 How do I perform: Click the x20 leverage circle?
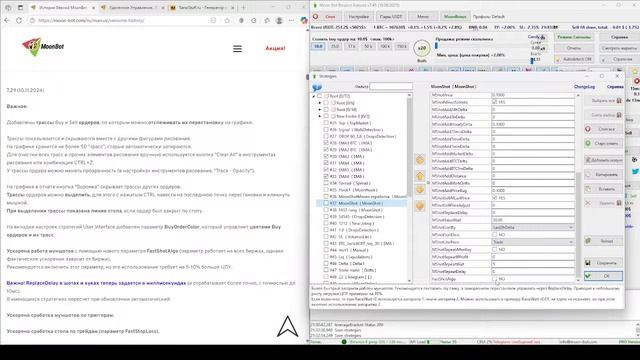pyautogui.click(x=422, y=48)
